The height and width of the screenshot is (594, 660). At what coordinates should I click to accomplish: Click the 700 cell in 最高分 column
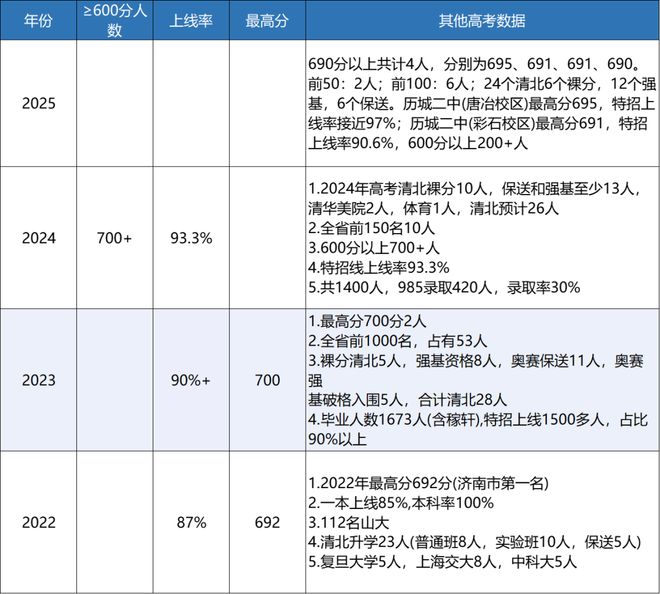coord(263,380)
